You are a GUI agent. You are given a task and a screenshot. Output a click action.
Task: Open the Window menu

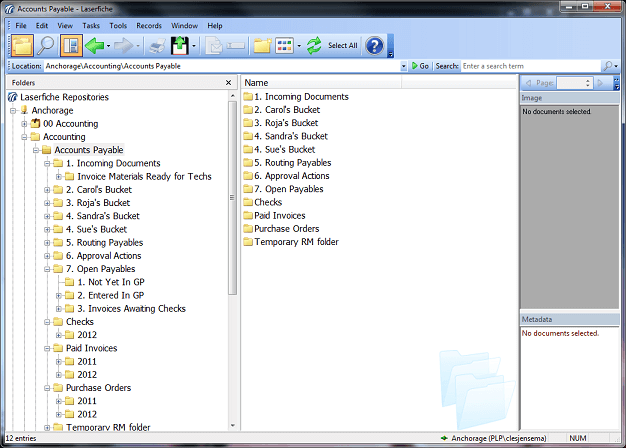(184, 26)
